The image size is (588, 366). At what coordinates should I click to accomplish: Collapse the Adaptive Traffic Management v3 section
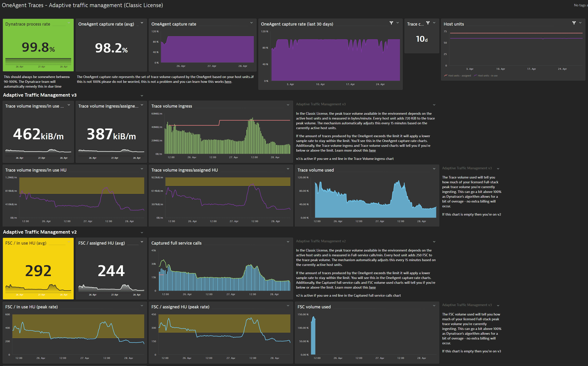pos(142,95)
